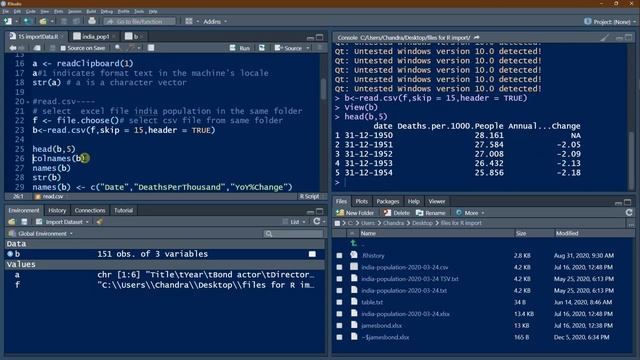View data frame b in table viewer
This screenshot has width=640, height=360.
312,254
